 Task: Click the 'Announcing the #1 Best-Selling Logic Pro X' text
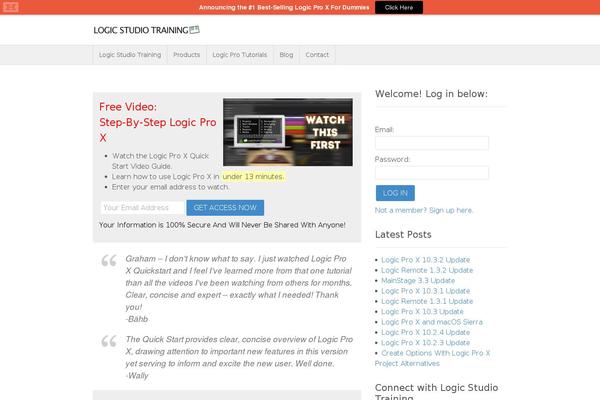click(284, 7)
